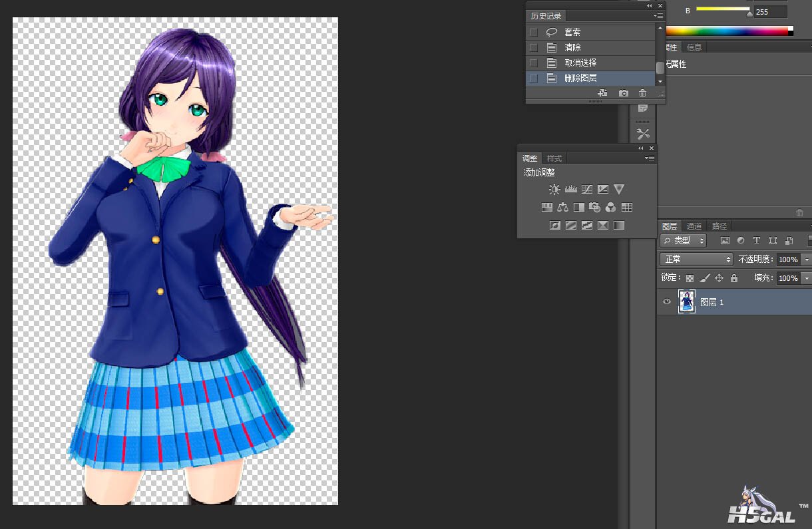This screenshot has height=529, width=812.
Task: Add a Threshold adjustment
Action: (587, 226)
